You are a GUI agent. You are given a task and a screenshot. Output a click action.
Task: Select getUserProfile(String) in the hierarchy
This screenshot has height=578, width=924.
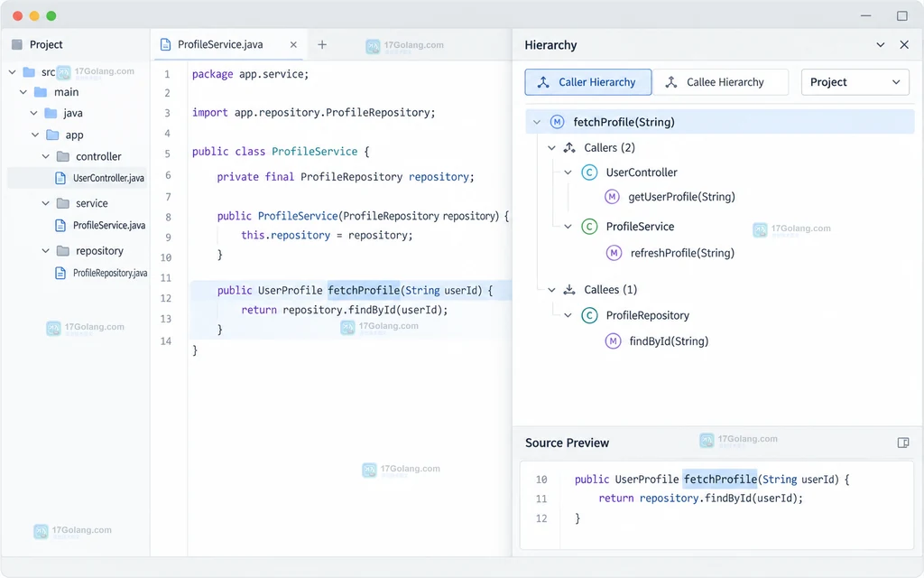click(682, 197)
